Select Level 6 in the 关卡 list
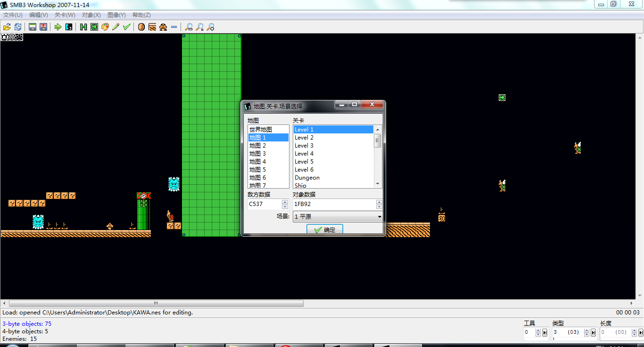Viewport: 644px width, 347px height. tap(333, 170)
